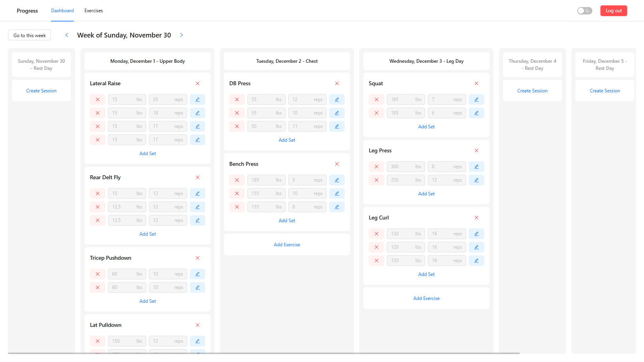
Task: Create Session for Thursday, December 4
Action: click(532, 91)
